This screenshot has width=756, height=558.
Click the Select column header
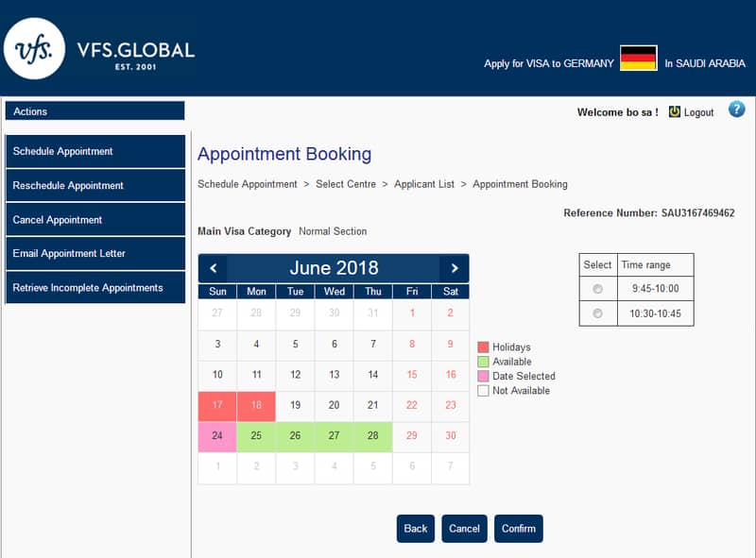tap(598, 265)
